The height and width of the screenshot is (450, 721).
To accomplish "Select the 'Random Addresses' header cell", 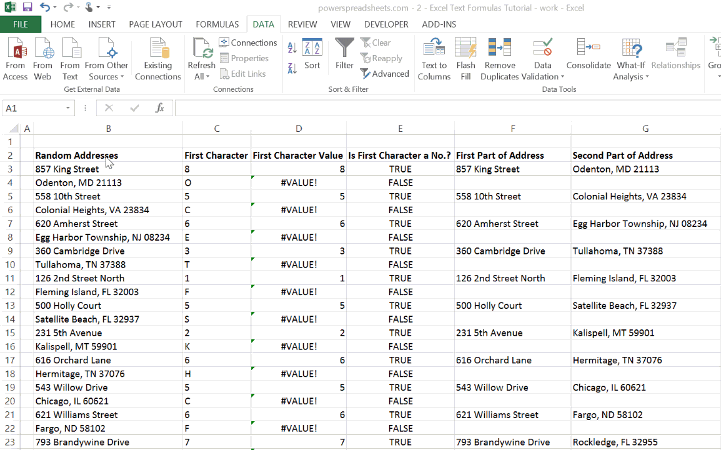I will [x=108, y=155].
